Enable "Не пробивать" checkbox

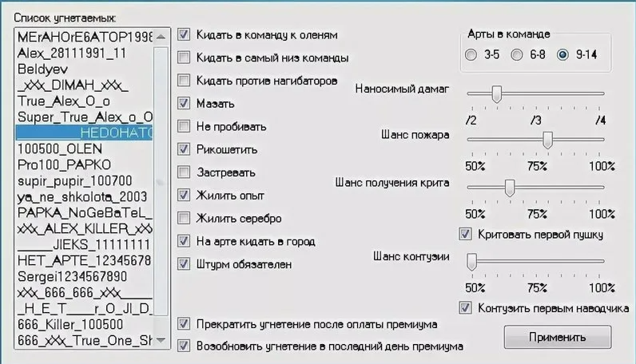pyautogui.click(x=184, y=126)
